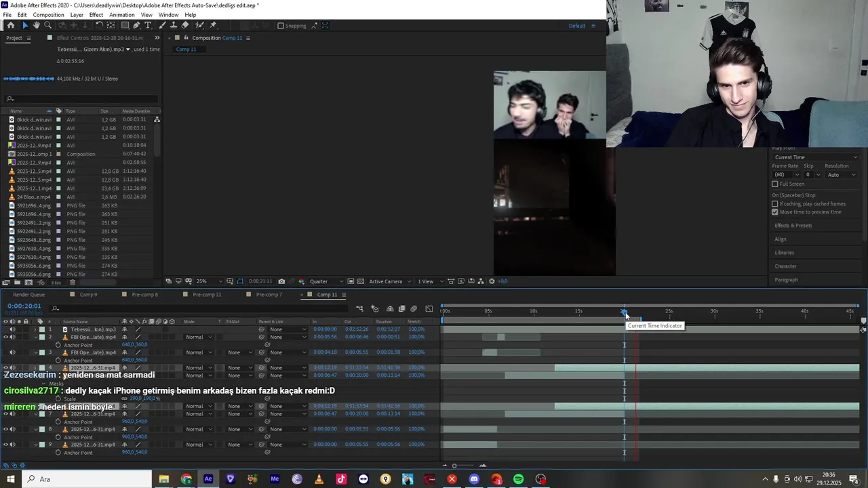Select the Home icon in the toolbar

click(x=10, y=25)
